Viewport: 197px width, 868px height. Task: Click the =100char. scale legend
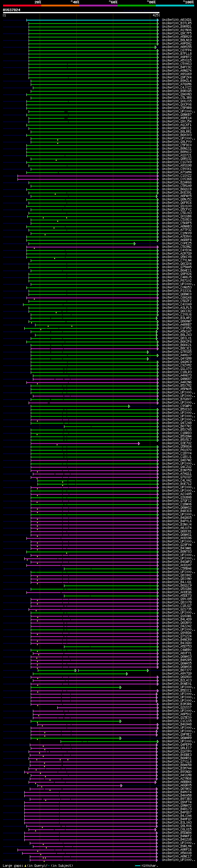pos(146,865)
